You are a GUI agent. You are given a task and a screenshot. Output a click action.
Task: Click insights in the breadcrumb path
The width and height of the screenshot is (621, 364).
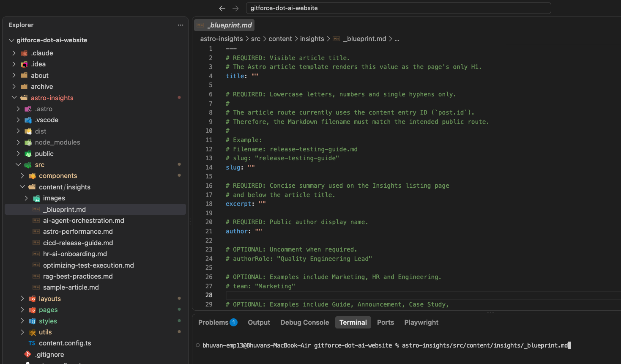pos(312,39)
